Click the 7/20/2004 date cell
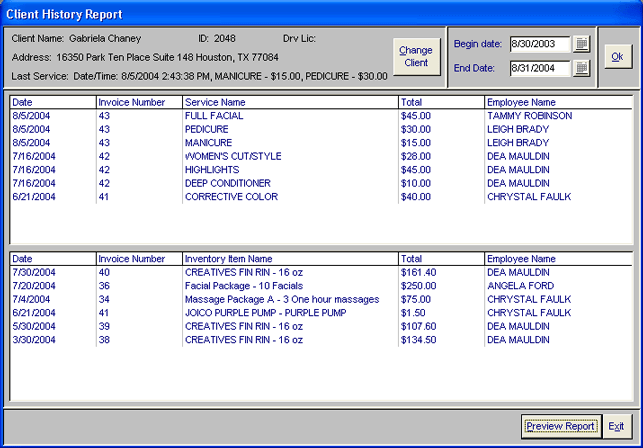The height and width of the screenshot is (448, 643). click(x=34, y=286)
